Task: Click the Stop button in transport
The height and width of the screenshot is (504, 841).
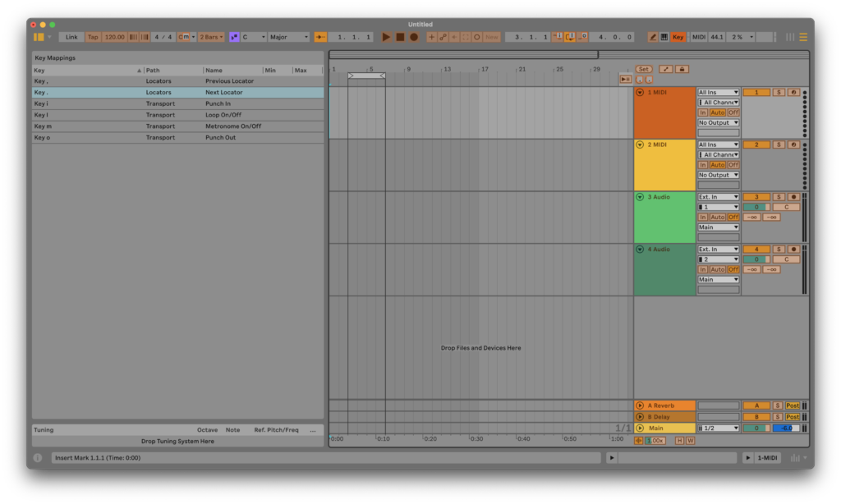Action: pyautogui.click(x=400, y=37)
